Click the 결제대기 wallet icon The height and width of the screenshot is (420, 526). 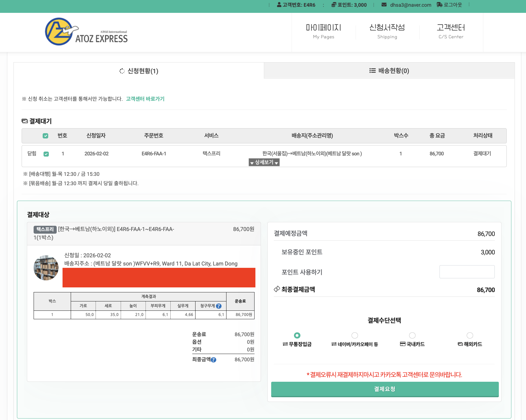(25, 121)
